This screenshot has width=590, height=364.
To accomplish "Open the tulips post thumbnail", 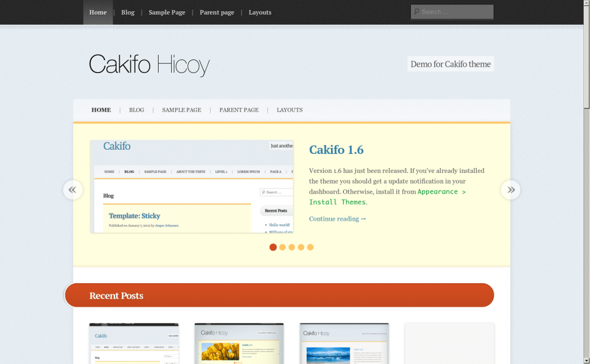I will [239, 343].
